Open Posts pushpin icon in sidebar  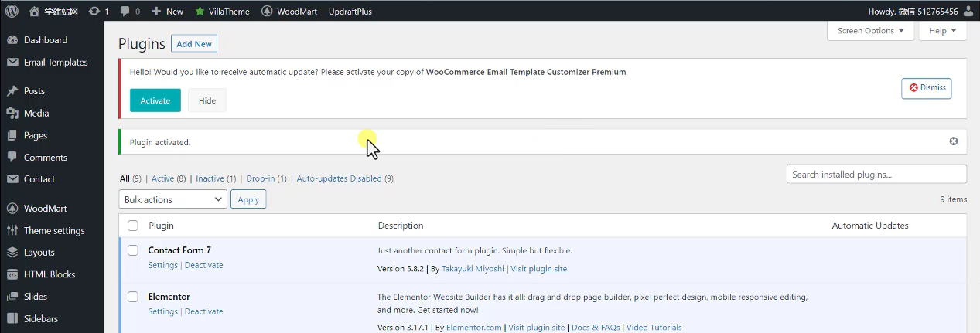click(12, 91)
